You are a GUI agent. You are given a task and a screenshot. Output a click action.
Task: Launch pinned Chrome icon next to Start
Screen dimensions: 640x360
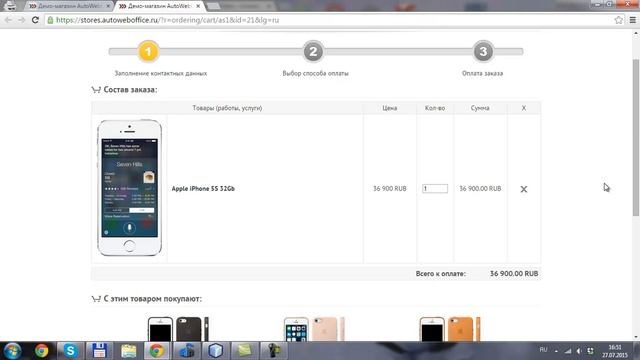(41, 351)
